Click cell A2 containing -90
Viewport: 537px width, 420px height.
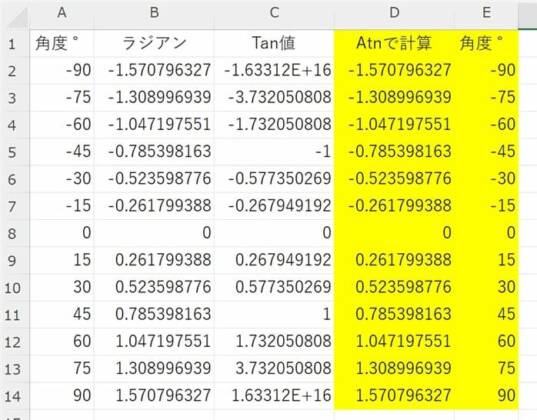pyautogui.click(x=62, y=71)
